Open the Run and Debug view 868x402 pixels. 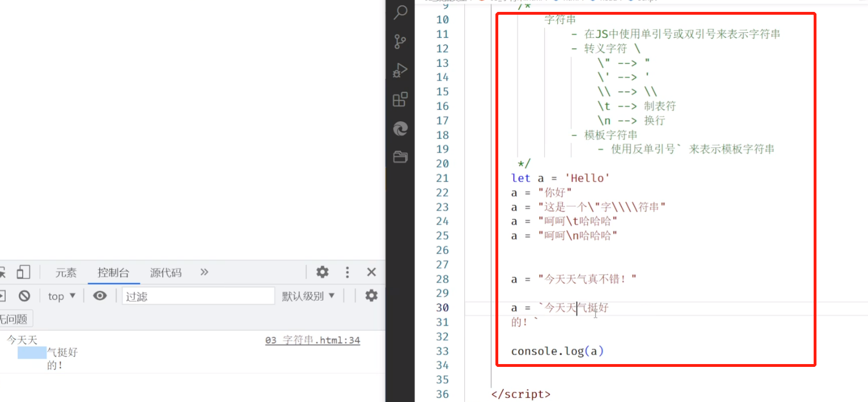400,71
